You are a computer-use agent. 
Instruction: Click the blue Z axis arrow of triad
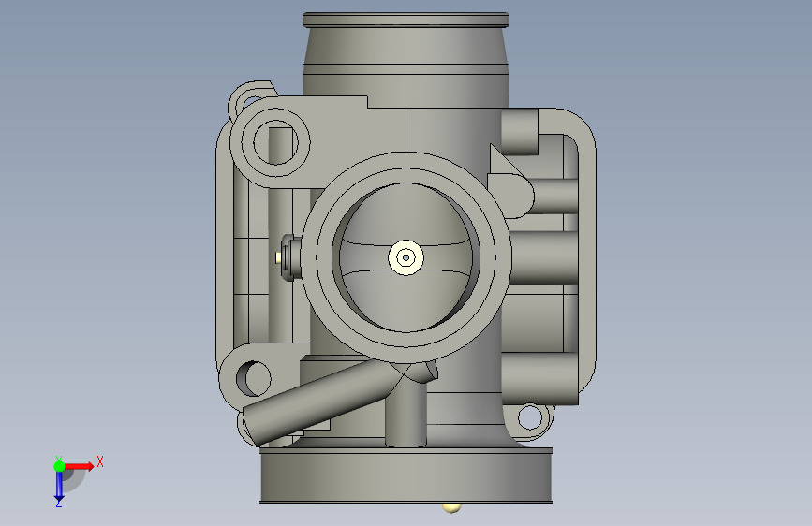59,487
